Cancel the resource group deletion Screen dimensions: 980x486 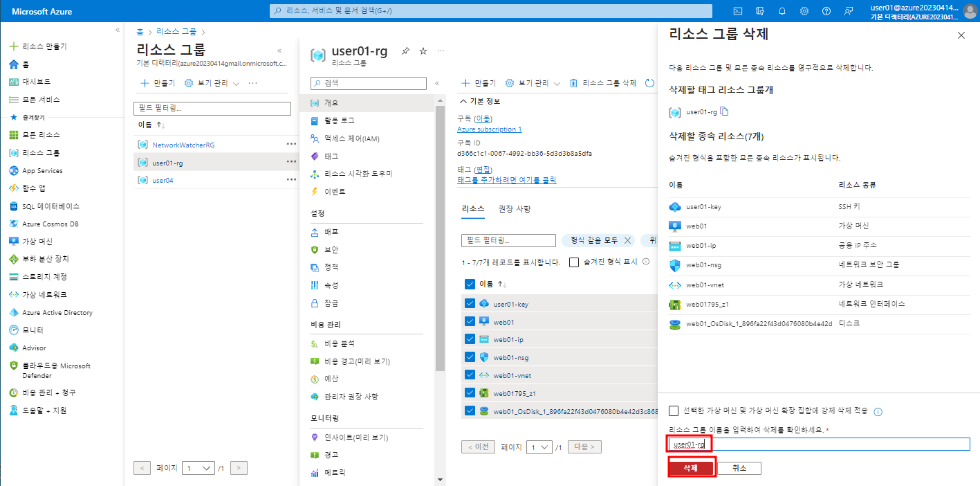tap(739, 468)
